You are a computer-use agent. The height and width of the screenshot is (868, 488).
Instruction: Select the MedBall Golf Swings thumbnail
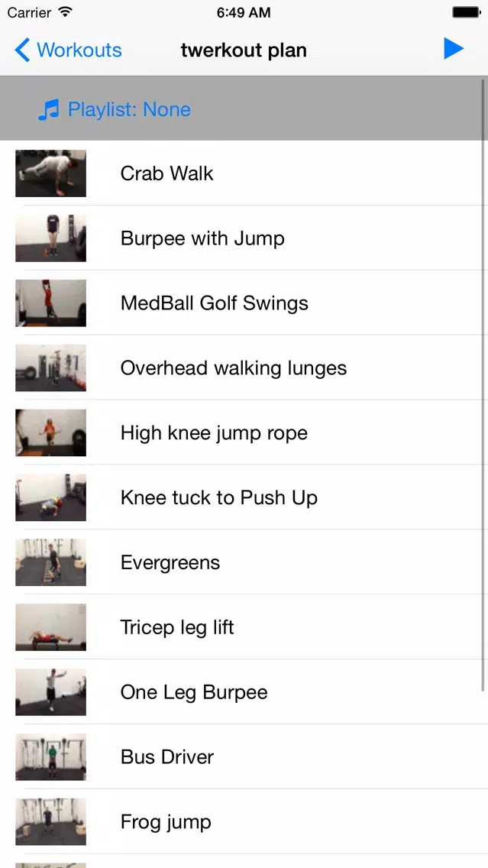(50, 303)
